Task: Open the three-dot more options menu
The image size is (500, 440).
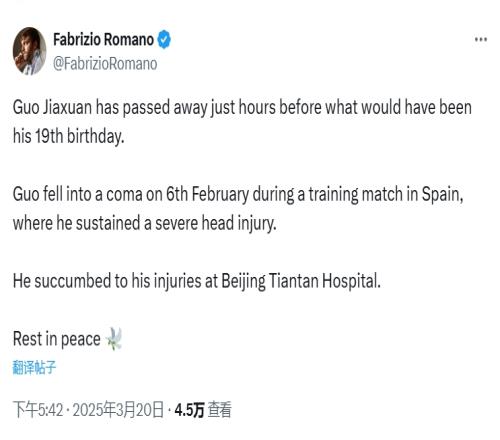Action: point(481,39)
